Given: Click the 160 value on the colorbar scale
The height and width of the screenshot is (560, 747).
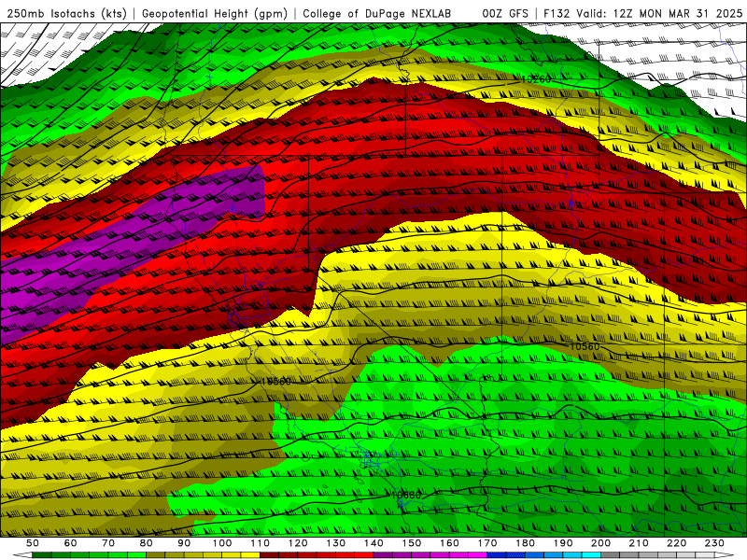Looking at the screenshot, I should point(449,543).
